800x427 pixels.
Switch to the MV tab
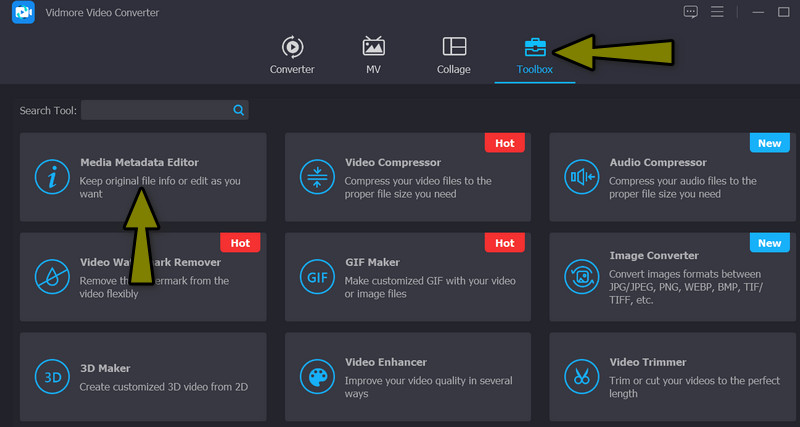coord(374,55)
